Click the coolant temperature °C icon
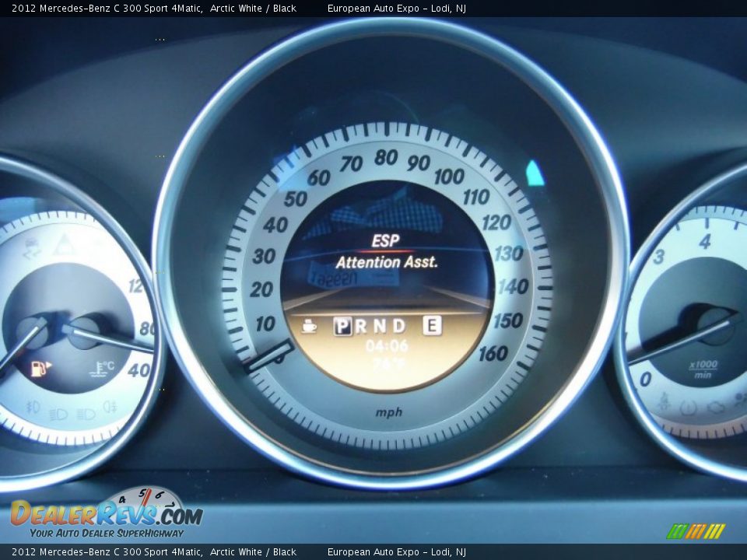Image resolution: width=747 pixels, height=560 pixels. coord(102,368)
